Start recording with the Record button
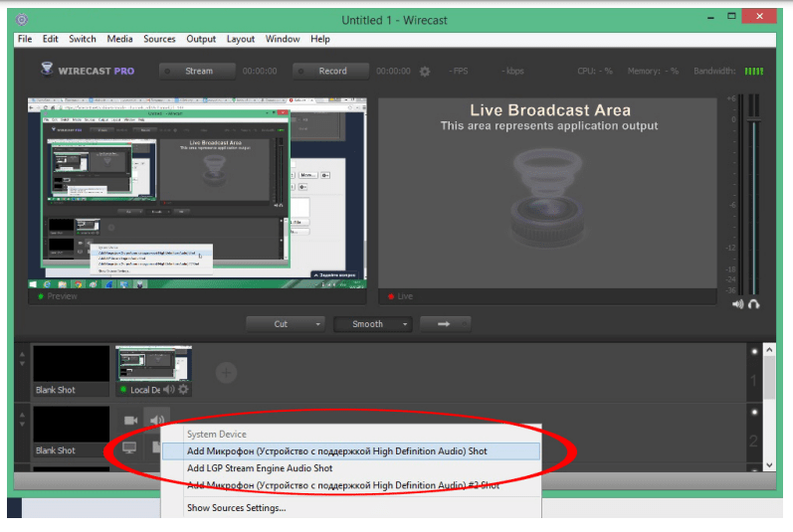This screenshot has height=532, width=793. [x=330, y=72]
